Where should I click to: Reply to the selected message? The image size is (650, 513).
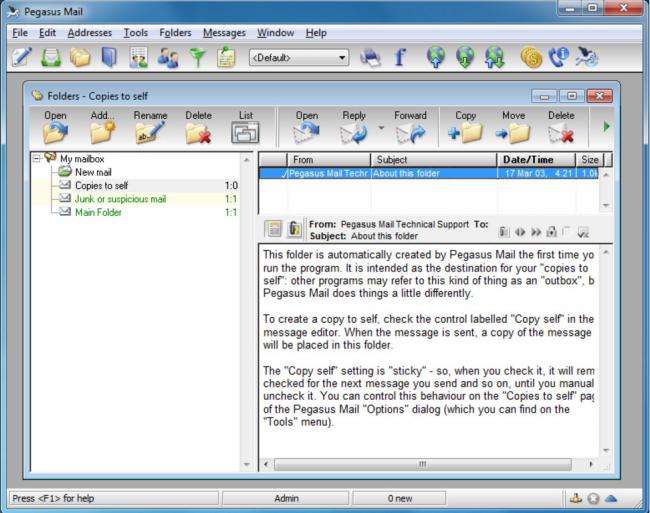(x=354, y=127)
